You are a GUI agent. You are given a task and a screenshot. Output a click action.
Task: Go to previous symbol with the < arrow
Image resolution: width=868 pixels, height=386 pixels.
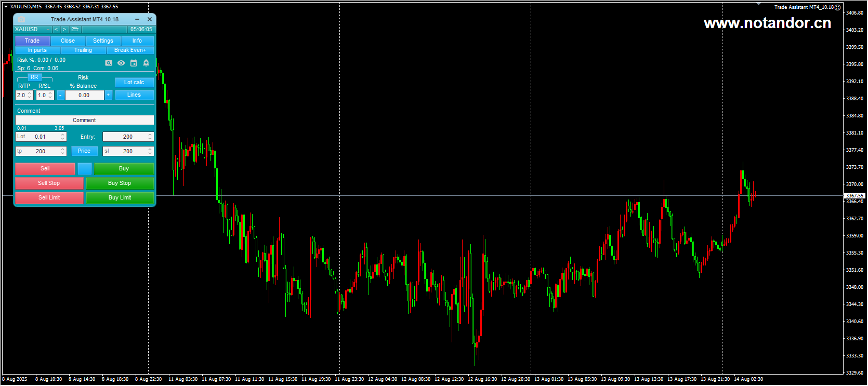point(56,30)
